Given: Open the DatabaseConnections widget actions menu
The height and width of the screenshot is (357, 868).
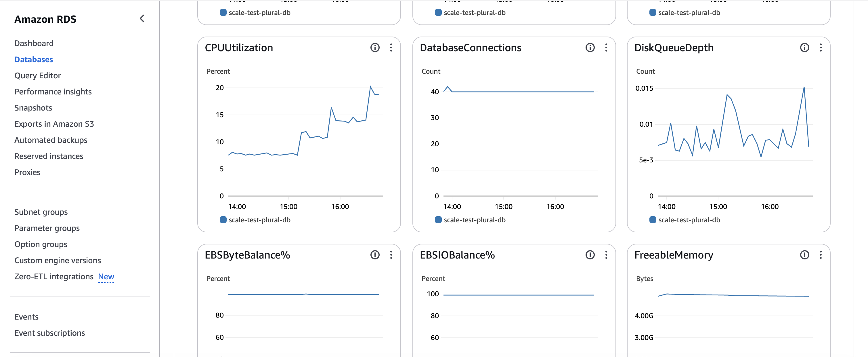Looking at the screenshot, I should [606, 48].
